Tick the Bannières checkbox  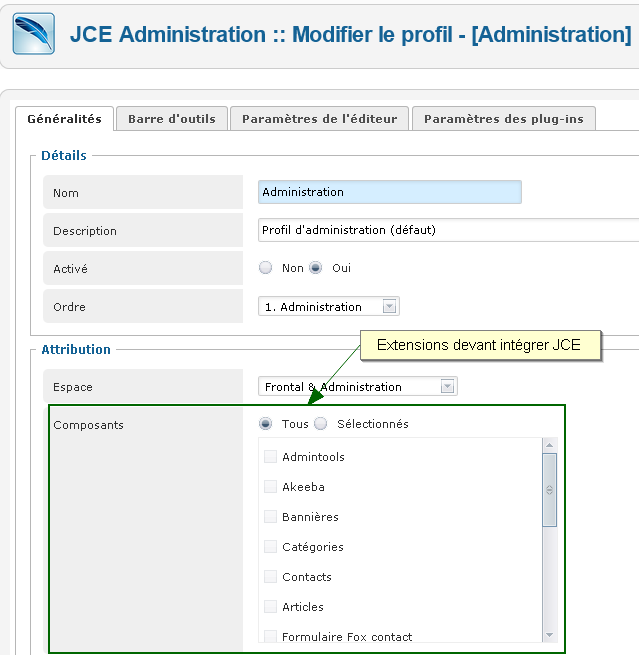click(270, 517)
